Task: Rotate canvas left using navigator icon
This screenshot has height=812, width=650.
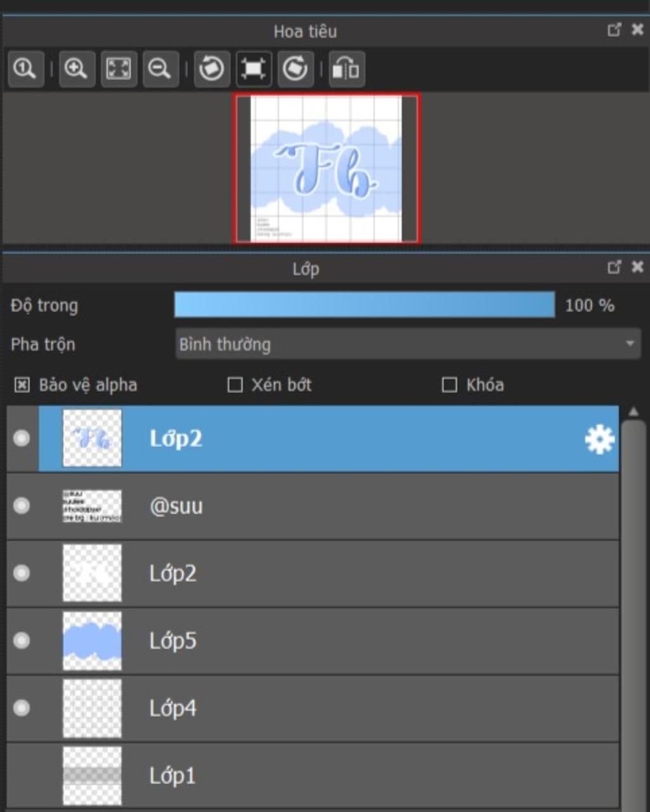Action: coord(211,69)
